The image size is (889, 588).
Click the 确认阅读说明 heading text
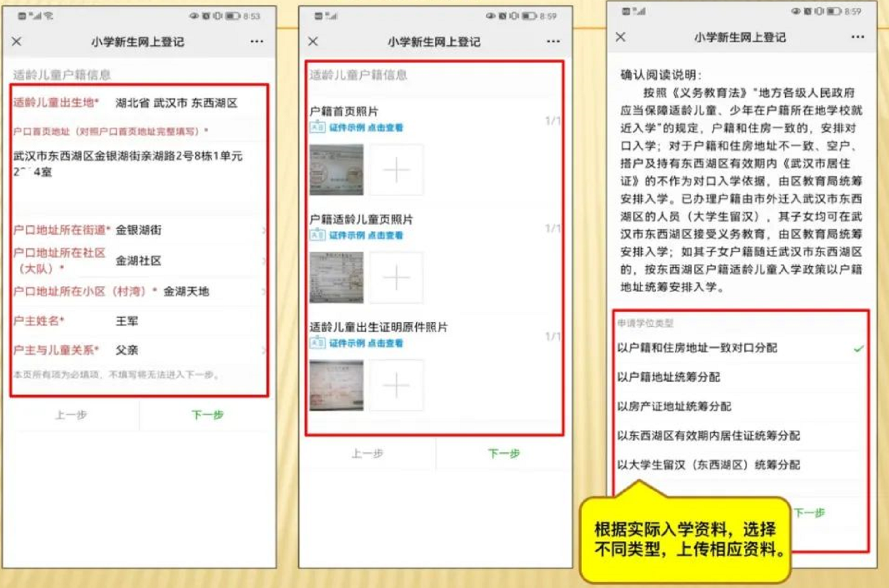coord(661,75)
